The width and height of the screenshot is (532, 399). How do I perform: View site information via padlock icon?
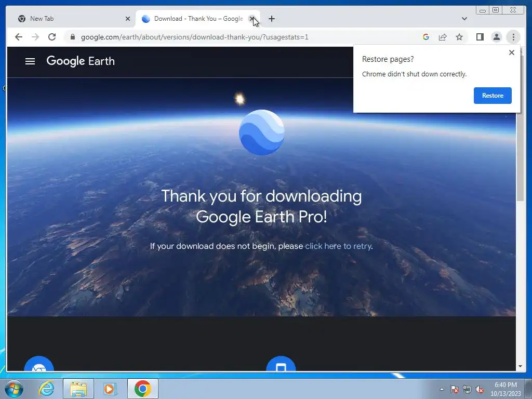coord(72,37)
